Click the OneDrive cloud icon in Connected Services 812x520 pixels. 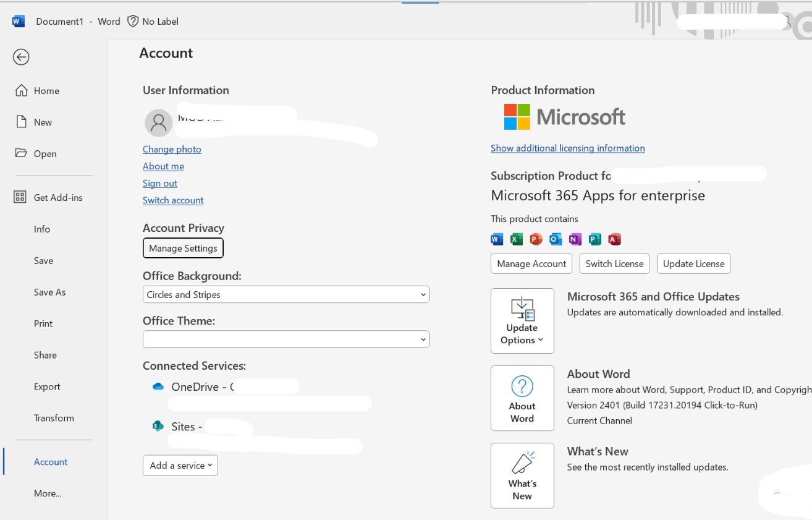(158, 386)
